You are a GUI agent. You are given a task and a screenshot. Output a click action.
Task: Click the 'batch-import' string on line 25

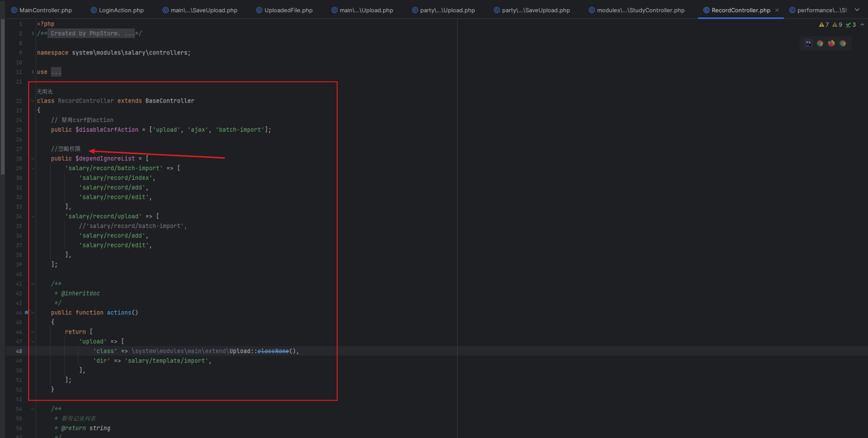240,130
